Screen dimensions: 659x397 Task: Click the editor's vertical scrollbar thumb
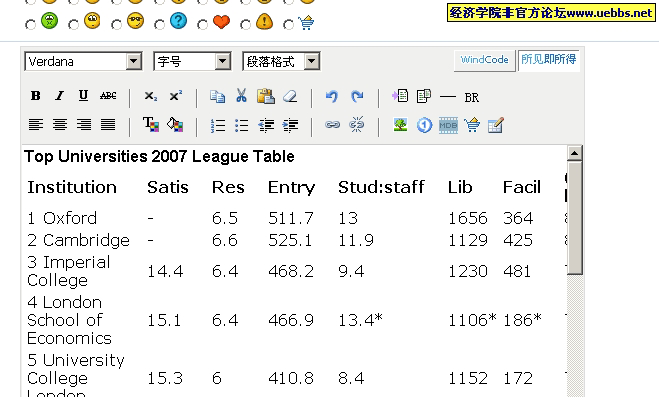click(575, 218)
